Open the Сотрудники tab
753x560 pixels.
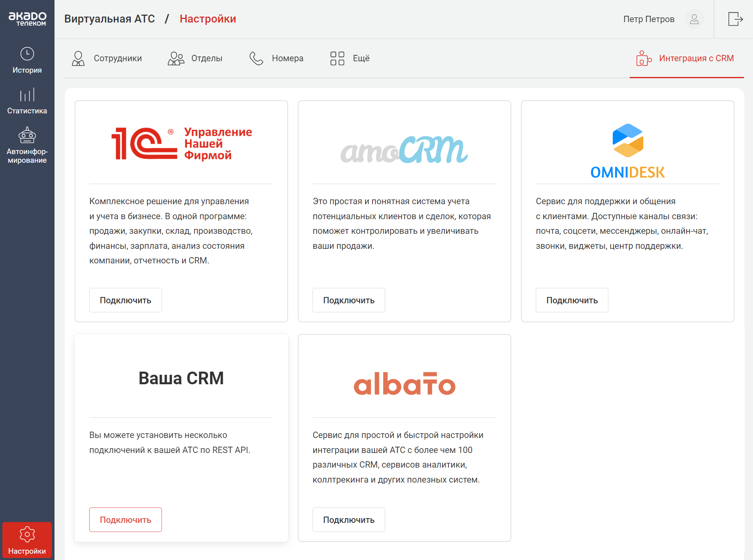point(107,58)
